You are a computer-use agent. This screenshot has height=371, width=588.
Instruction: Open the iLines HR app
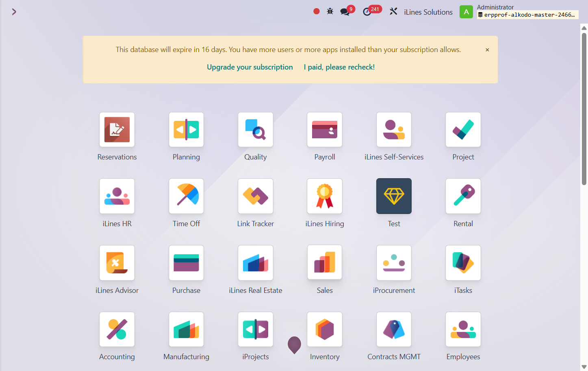[117, 196]
